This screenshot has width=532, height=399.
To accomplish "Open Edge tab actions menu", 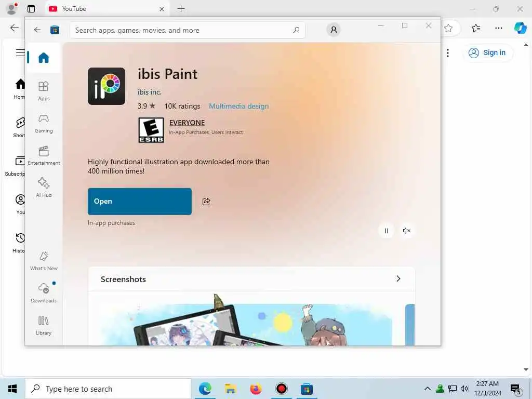I will tap(31, 9).
